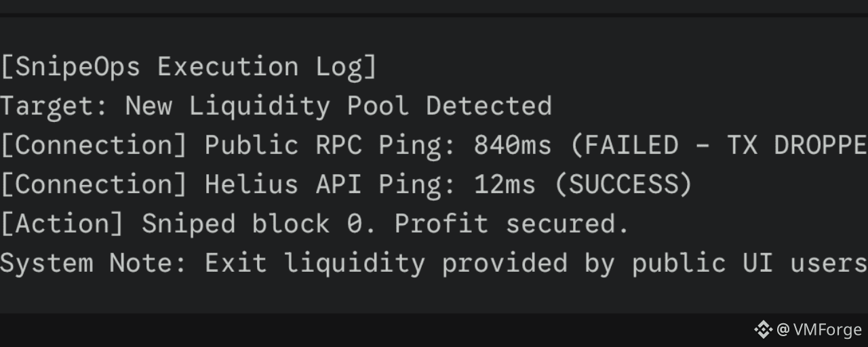Select the SnipeOps Execution Log header line
Image resolution: width=868 pixels, height=347 pixels.
pyautogui.click(x=189, y=67)
